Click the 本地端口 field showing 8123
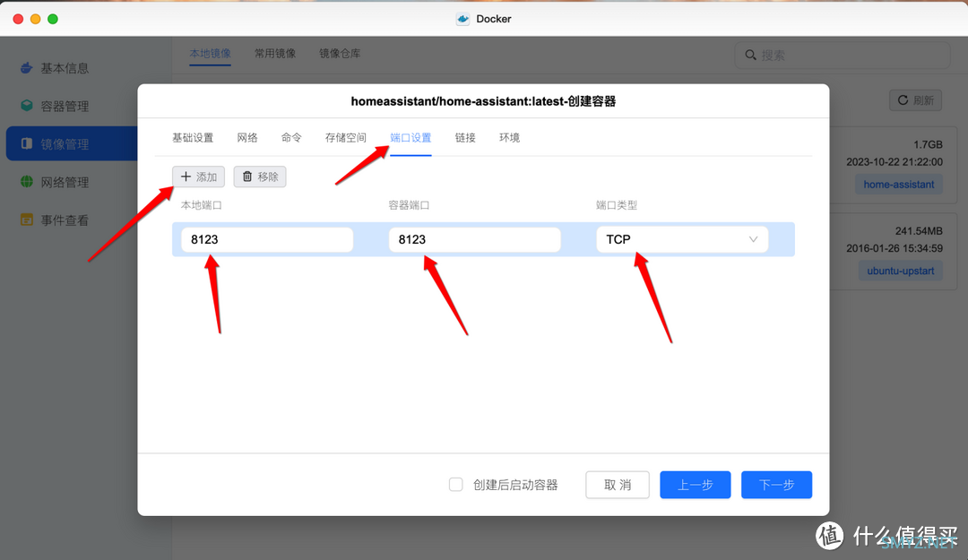 pos(267,239)
